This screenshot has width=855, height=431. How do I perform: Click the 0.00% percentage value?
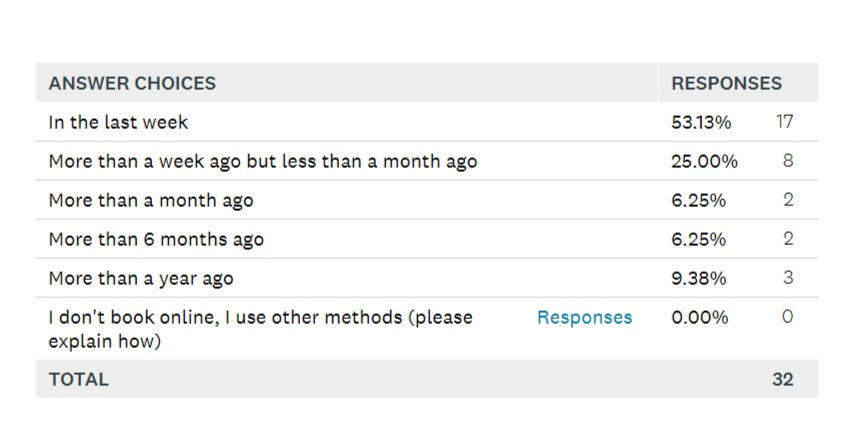700,318
